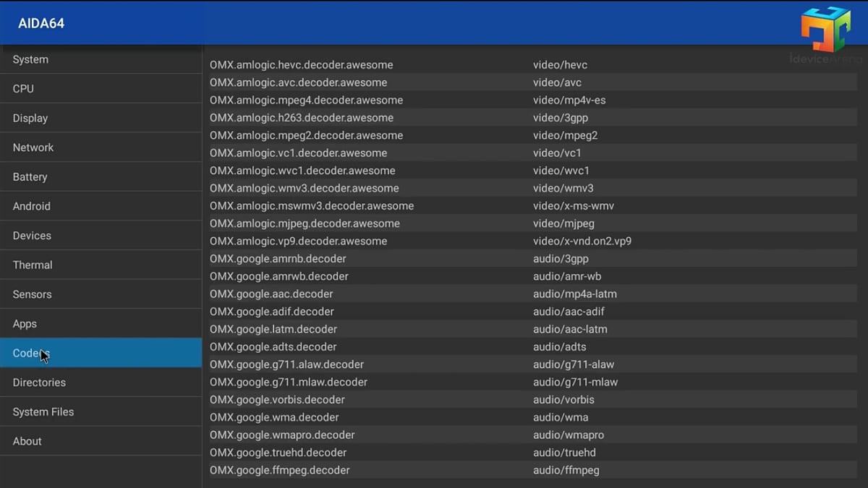Click the audio/mp4a-latm value
This screenshot has height=488, width=868.
pyautogui.click(x=575, y=294)
